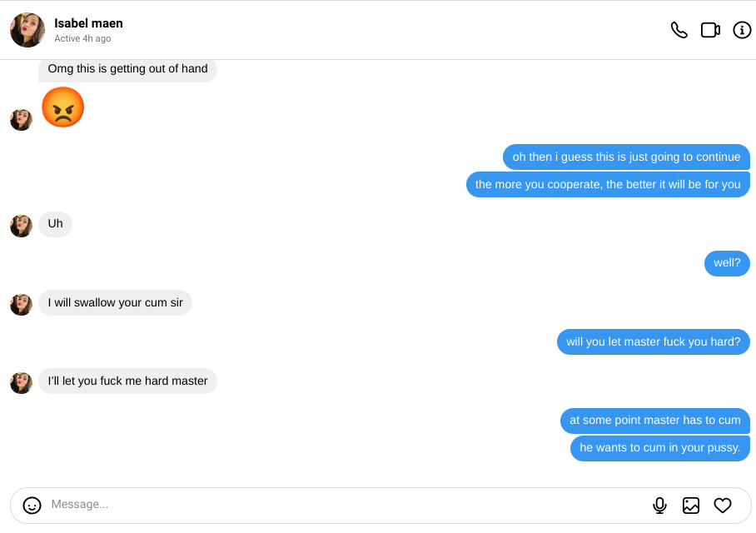
Task: Select the "well?" sent message bubble
Action: 727,263
